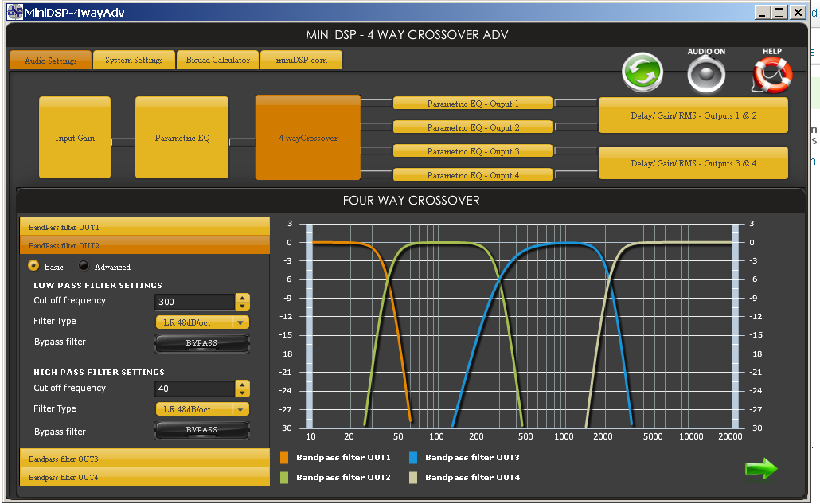Open the Biquad Calculator tab
820x504 pixels.
point(217,60)
